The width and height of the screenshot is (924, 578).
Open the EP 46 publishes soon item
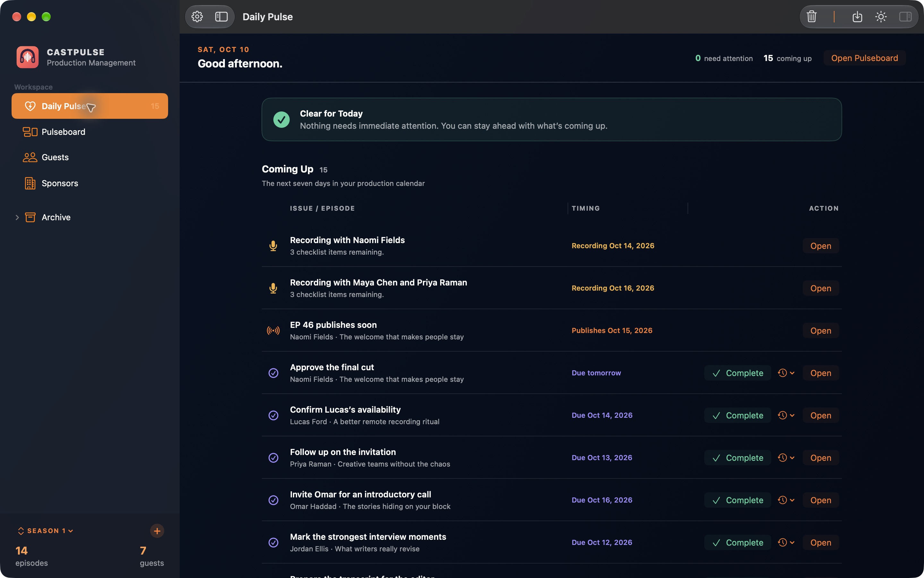tap(820, 331)
